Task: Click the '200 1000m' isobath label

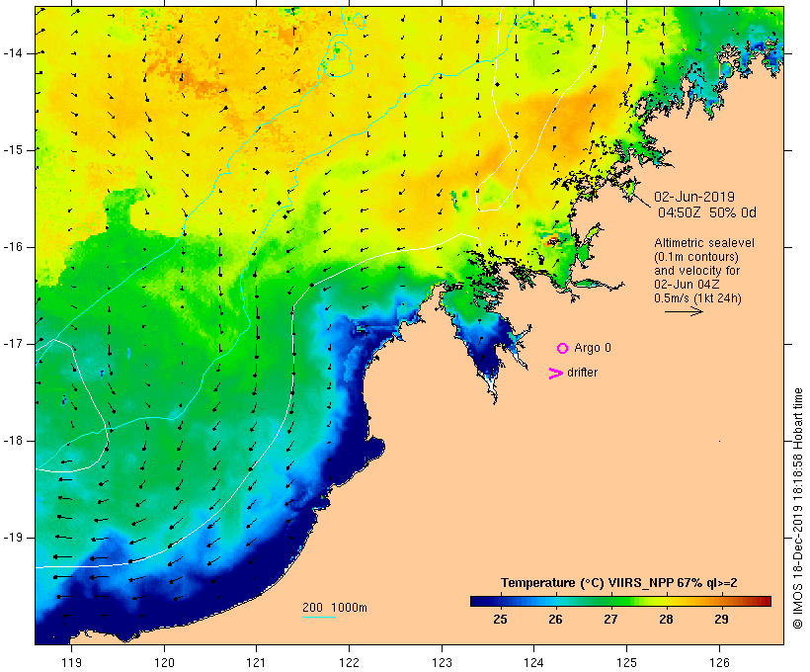Action: [335, 608]
